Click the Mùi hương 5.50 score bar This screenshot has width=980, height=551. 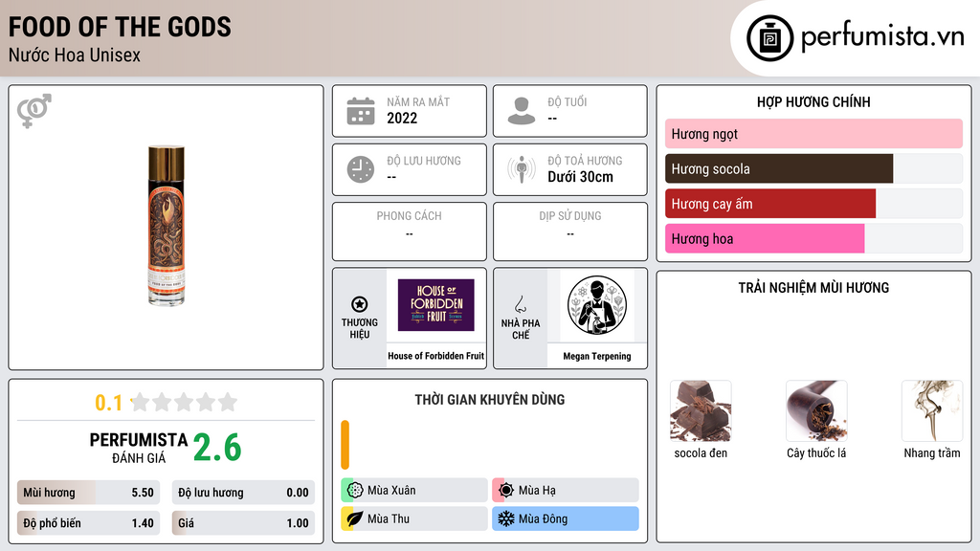point(88,493)
